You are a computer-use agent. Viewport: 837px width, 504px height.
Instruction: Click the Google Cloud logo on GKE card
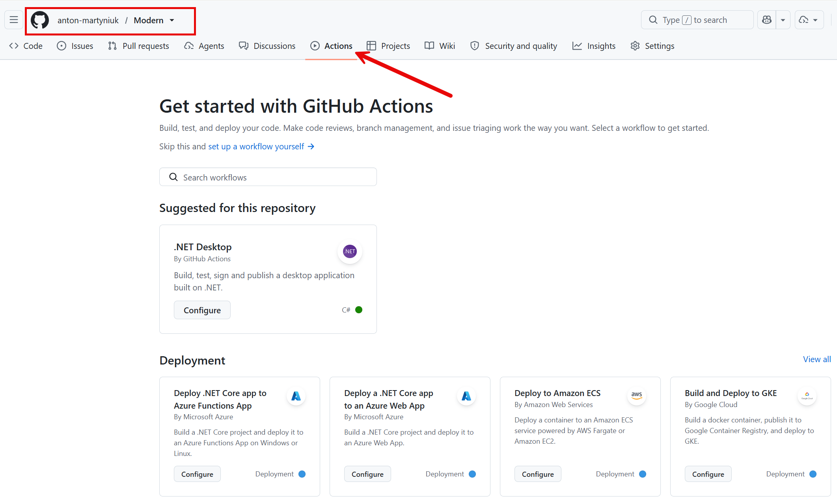pos(807,396)
